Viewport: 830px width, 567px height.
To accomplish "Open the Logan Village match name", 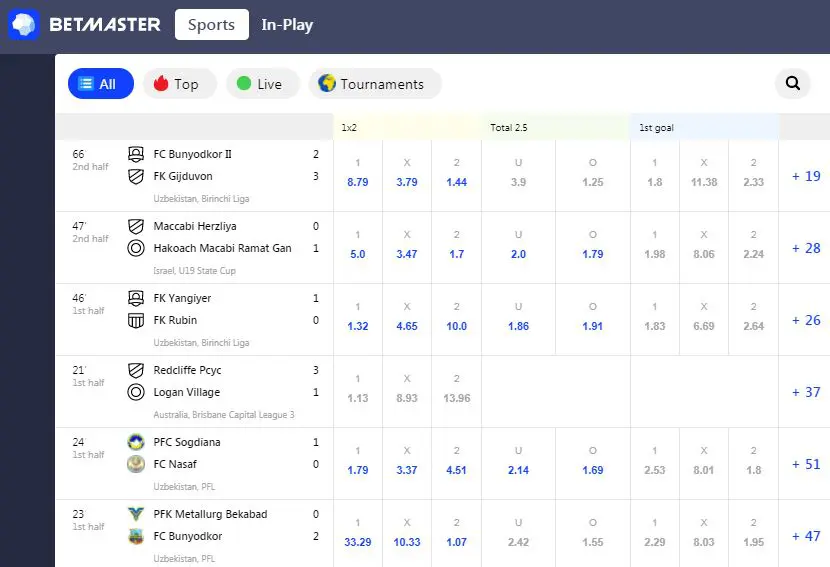I will [x=186, y=392].
